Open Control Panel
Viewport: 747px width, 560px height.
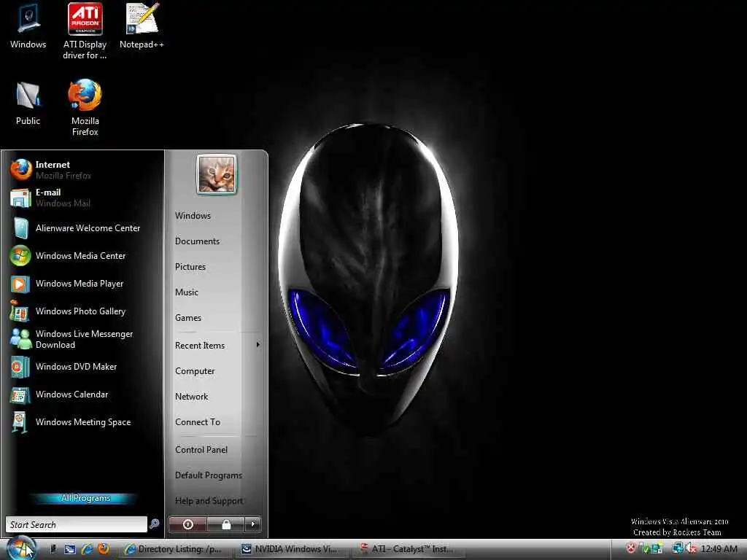[201, 449]
